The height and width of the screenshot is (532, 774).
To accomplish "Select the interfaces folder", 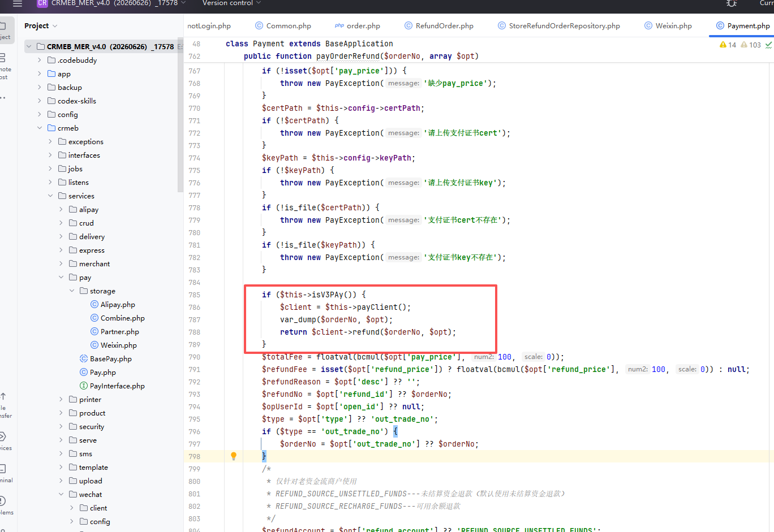I will [84, 155].
